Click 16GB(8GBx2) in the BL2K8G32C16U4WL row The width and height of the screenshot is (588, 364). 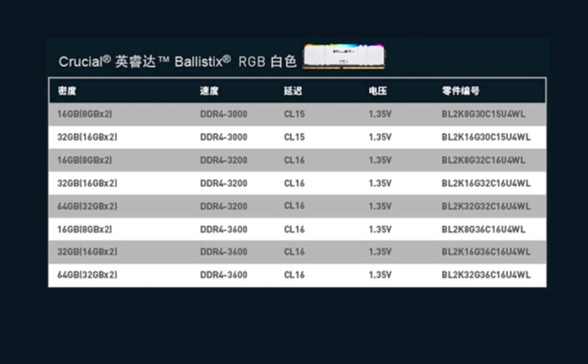[85, 160]
